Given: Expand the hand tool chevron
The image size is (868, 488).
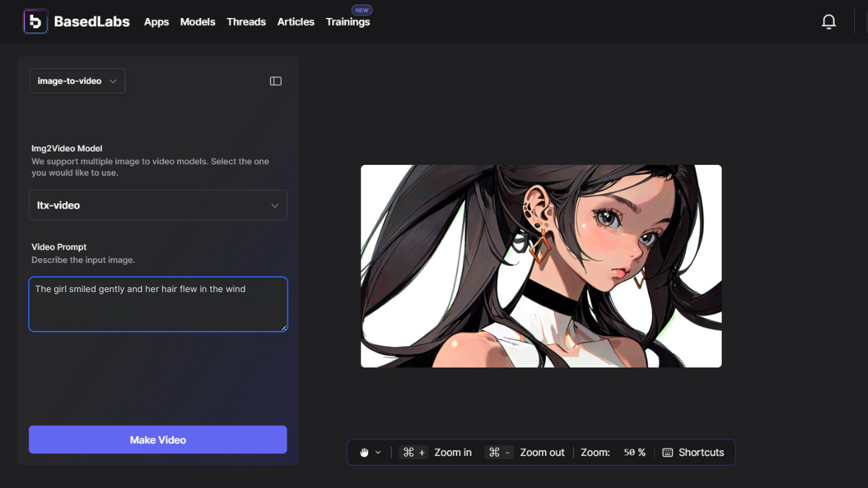Looking at the screenshot, I should point(378,453).
